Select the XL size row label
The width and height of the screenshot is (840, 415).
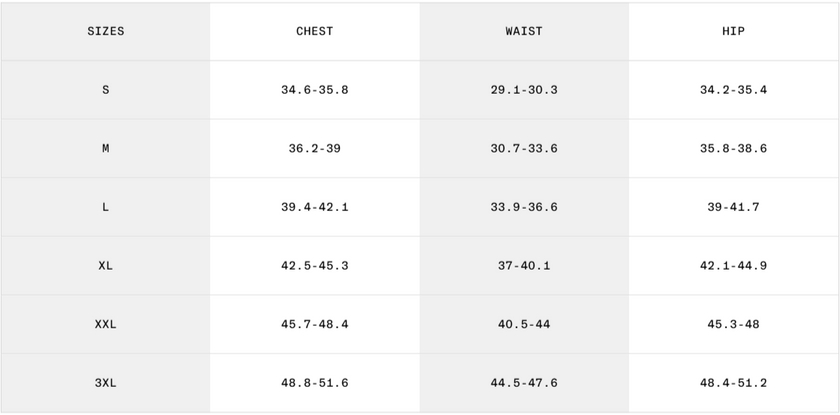pos(105,266)
